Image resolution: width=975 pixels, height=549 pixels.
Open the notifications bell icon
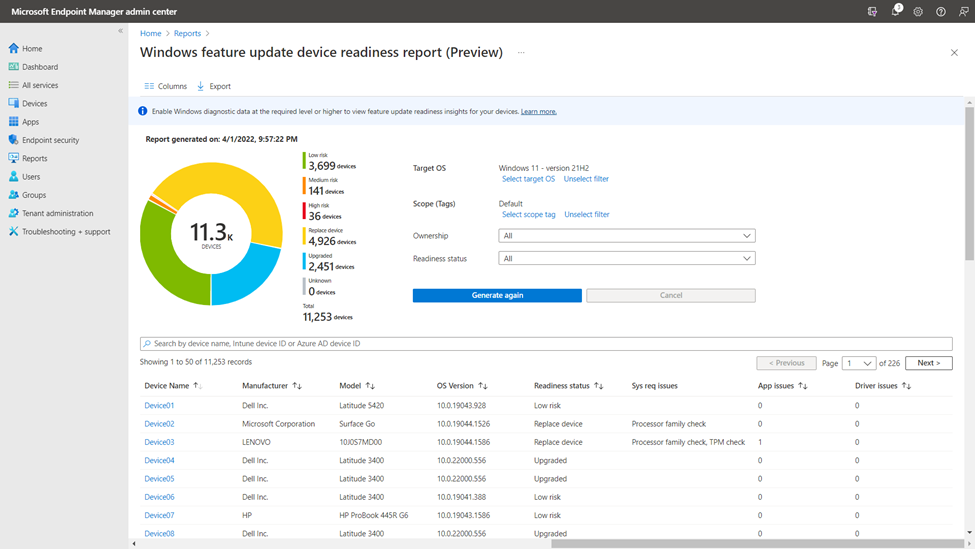[x=895, y=11]
